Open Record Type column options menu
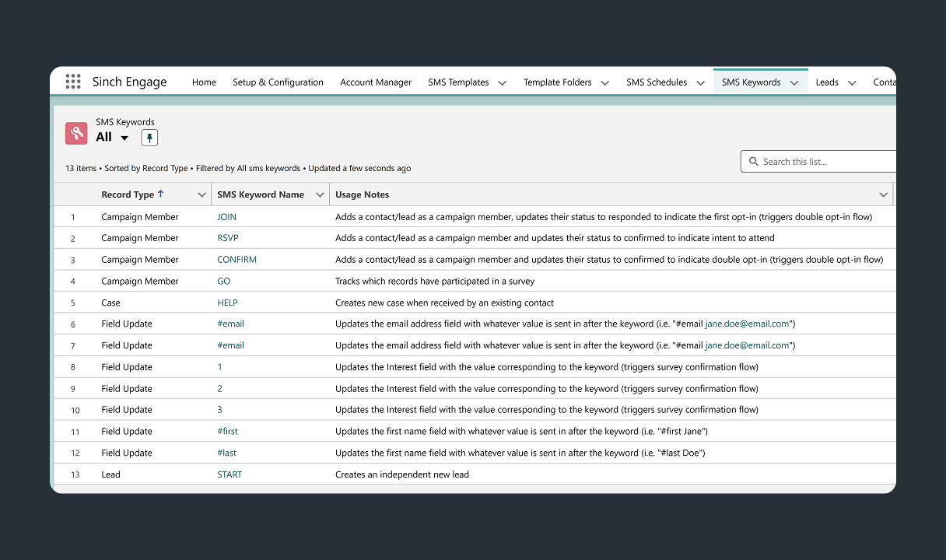 [x=201, y=194]
